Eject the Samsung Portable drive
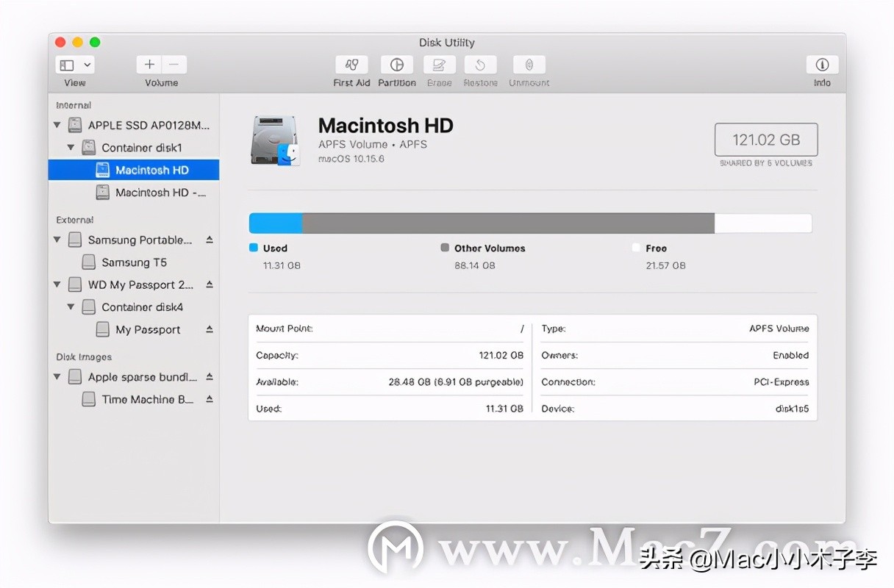894x588 pixels. (208, 239)
